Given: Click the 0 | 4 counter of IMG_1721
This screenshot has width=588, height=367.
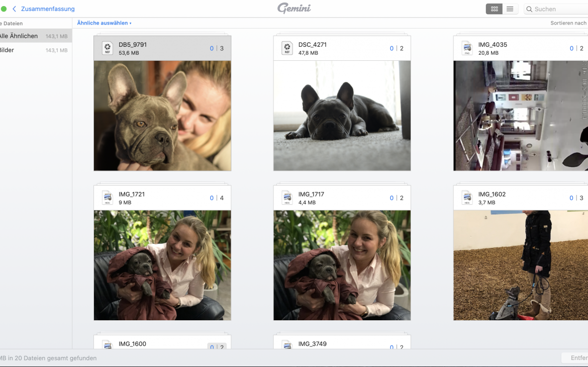Looking at the screenshot, I should click(x=217, y=198).
